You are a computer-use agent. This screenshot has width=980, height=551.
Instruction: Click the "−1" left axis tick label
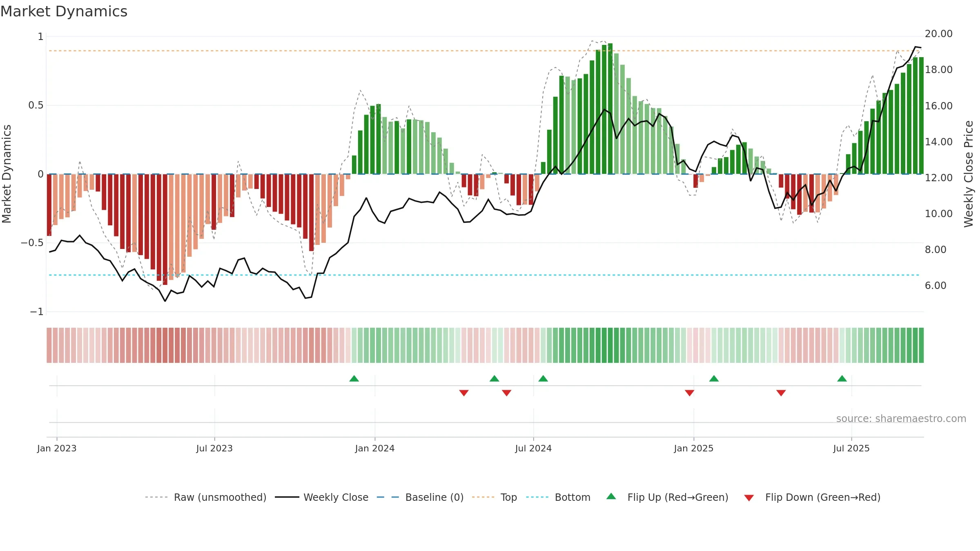[37, 312]
